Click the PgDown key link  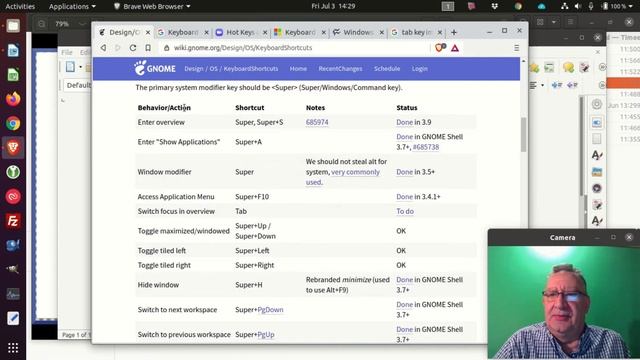[x=270, y=309]
